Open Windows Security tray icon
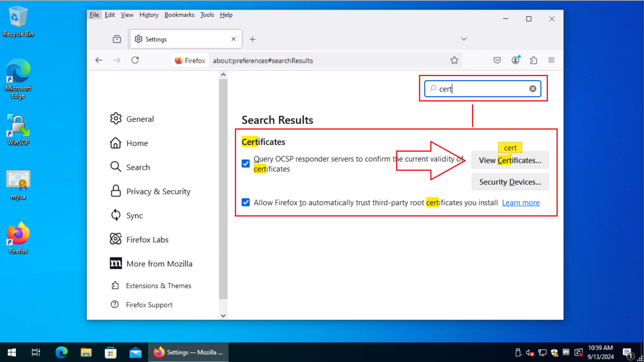This screenshot has height=362, width=644. tap(554, 353)
